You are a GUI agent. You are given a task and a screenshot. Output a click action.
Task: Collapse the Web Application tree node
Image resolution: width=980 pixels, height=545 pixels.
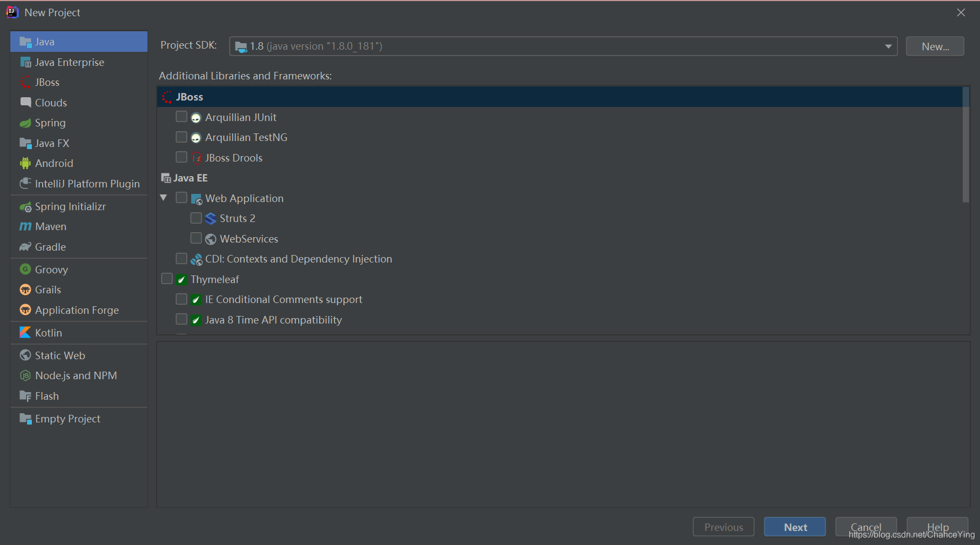pos(164,198)
